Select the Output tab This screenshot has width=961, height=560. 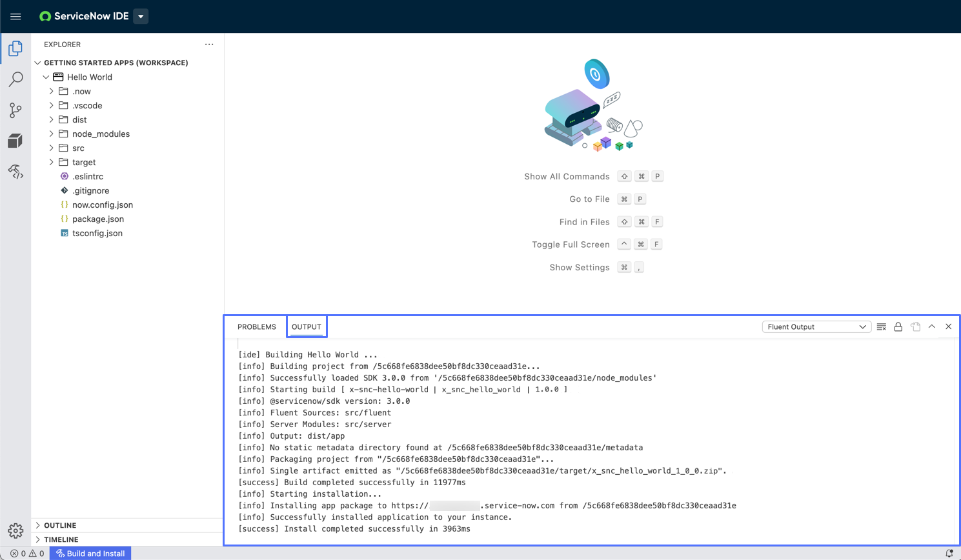307,326
